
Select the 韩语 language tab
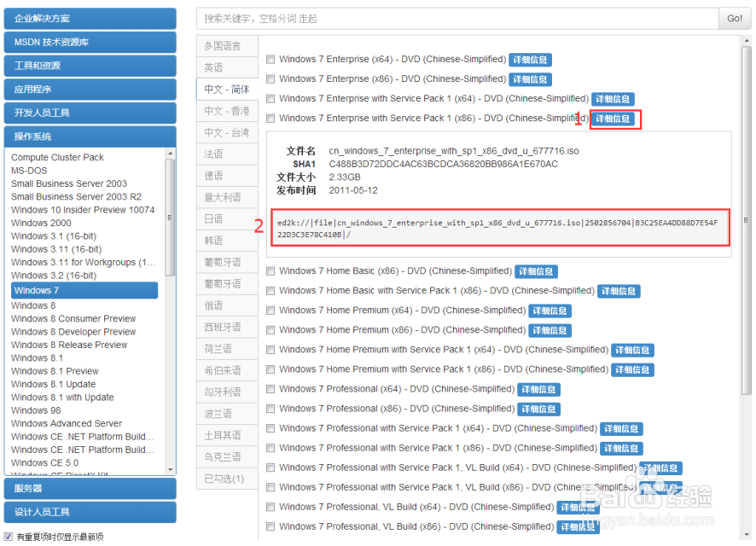pos(227,241)
